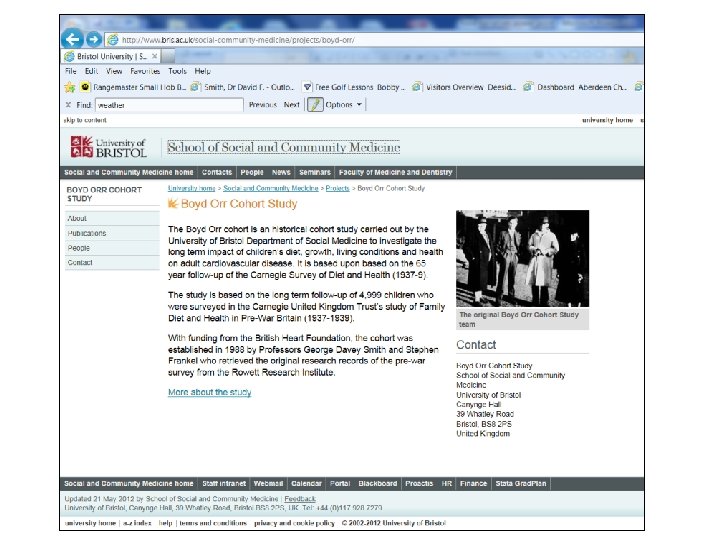Open News in the top navigation bar
720x540 pixels.
pyautogui.click(x=281, y=172)
